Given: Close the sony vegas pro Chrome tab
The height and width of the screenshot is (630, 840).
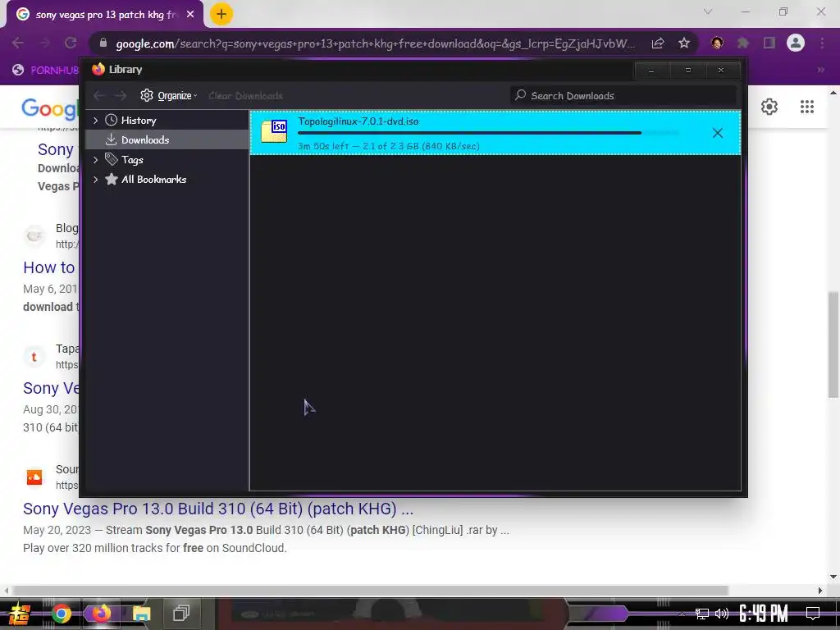Looking at the screenshot, I should click(190, 15).
